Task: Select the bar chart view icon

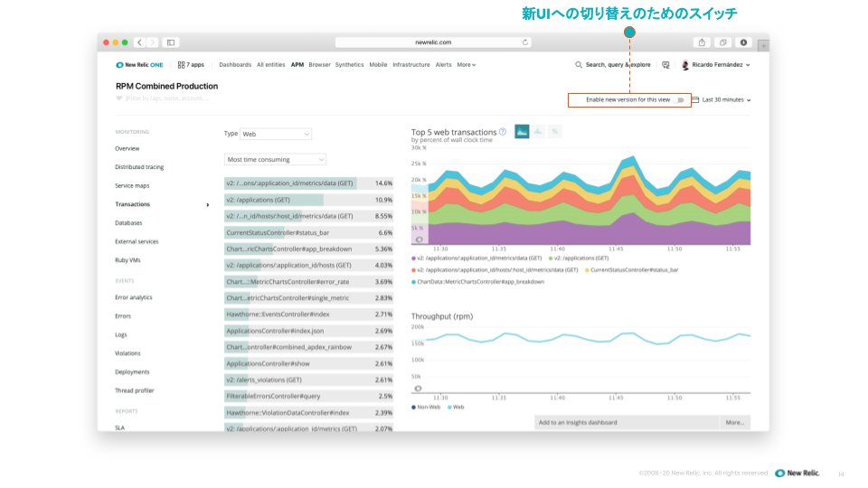Action: click(538, 131)
